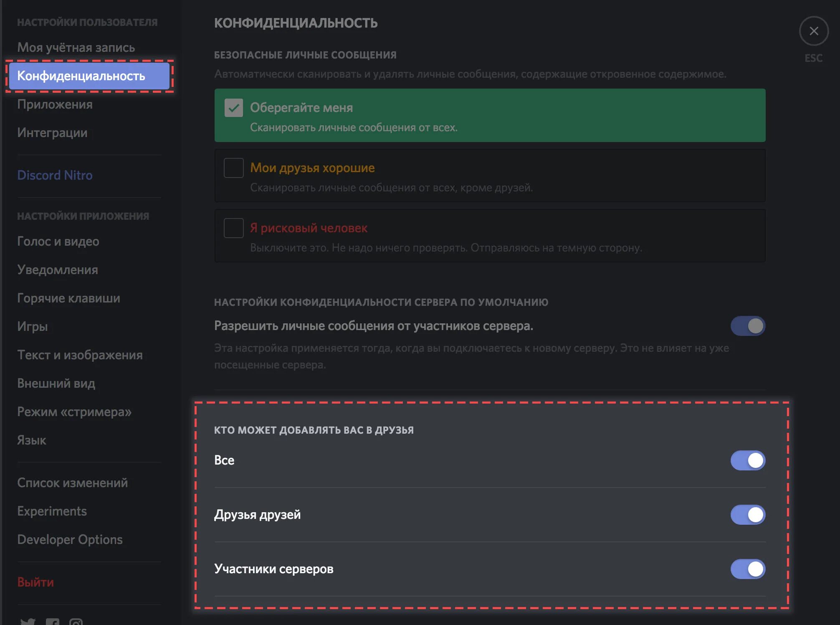Disable the "Все" friend request toggle
This screenshot has width=840, height=625.
coord(747,460)
